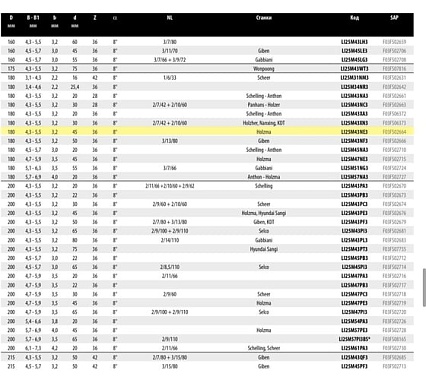
Task: Click the Holzher, Nanxing, KDT cell
Action: (x=264, y=123)
